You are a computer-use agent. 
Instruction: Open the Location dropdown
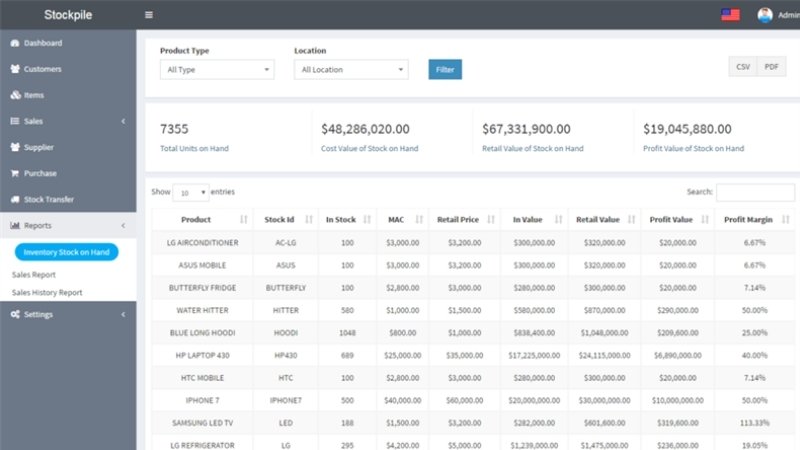point(351,69)
